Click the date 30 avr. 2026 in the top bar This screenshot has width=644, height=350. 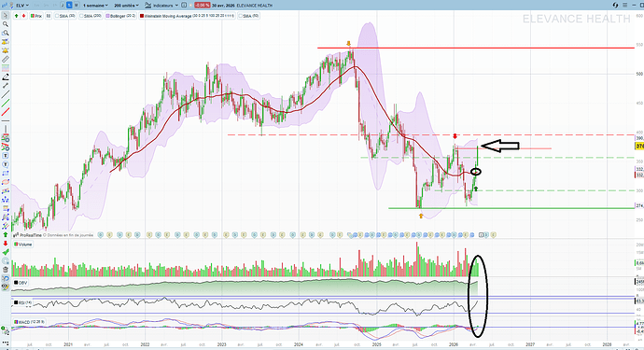(x=223, y=6)
